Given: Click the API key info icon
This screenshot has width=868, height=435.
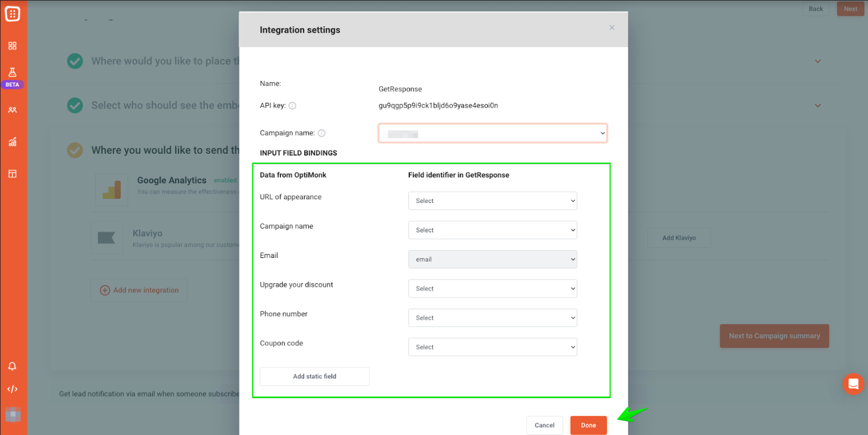Looking at the screenshot, I should tap(293, 106).
